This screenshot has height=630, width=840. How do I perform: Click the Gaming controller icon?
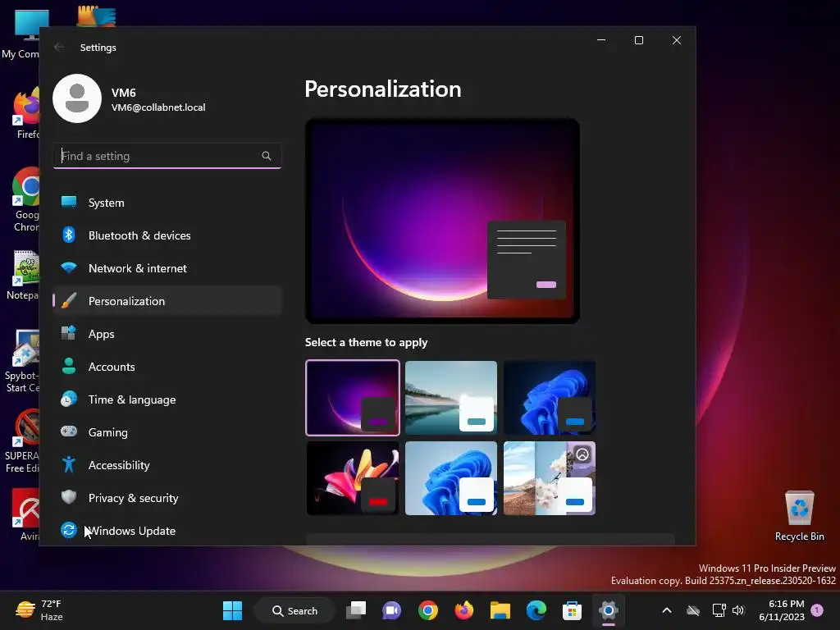(x=69, y=431)
